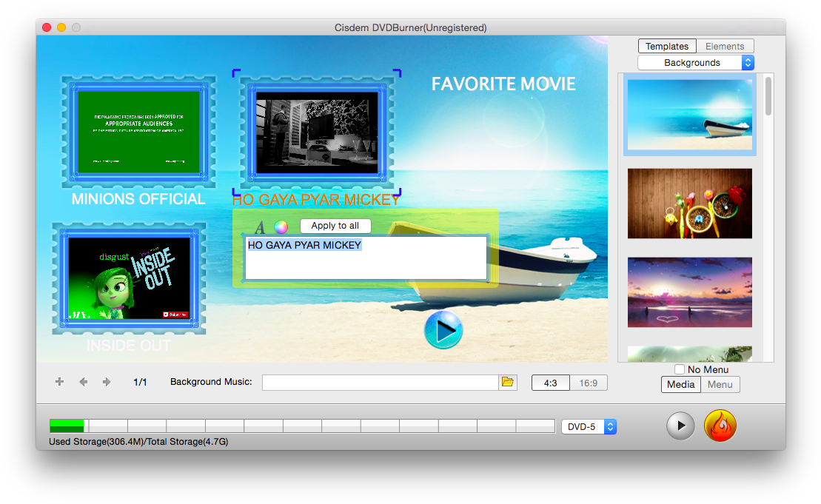Screen dimensions: 821x504
Task: Click the 1/1 page indicator
Action: point(140,382)
